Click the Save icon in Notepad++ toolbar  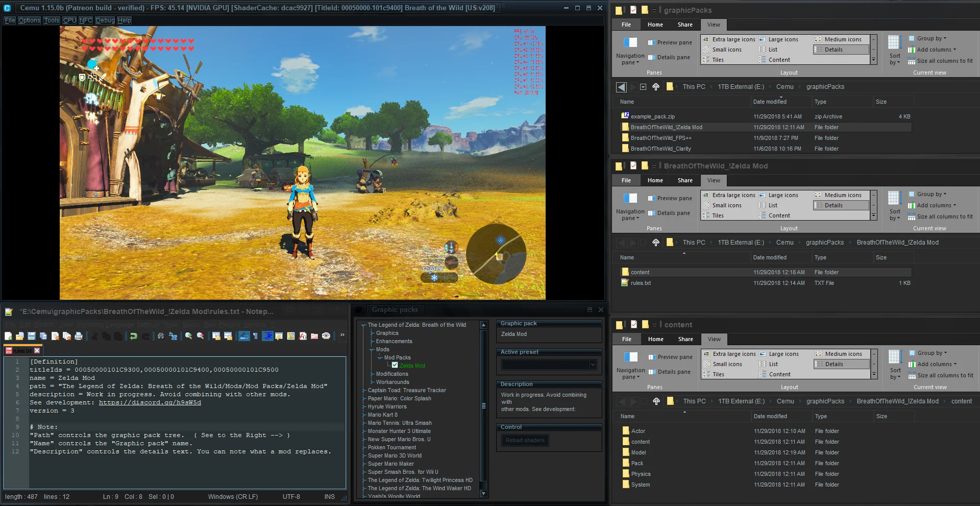32,336
